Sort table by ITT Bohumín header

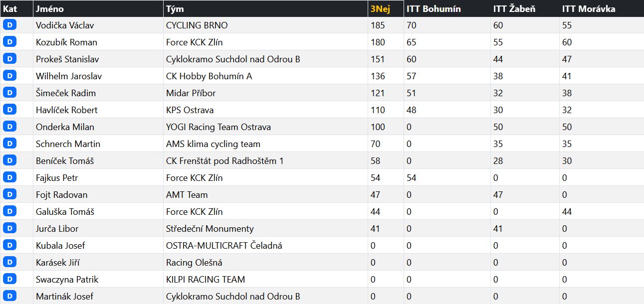pyautogui.click(x=433, y=9)
